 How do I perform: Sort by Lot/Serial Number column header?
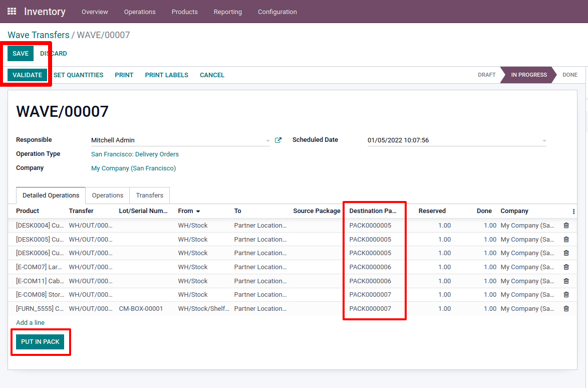143,211
